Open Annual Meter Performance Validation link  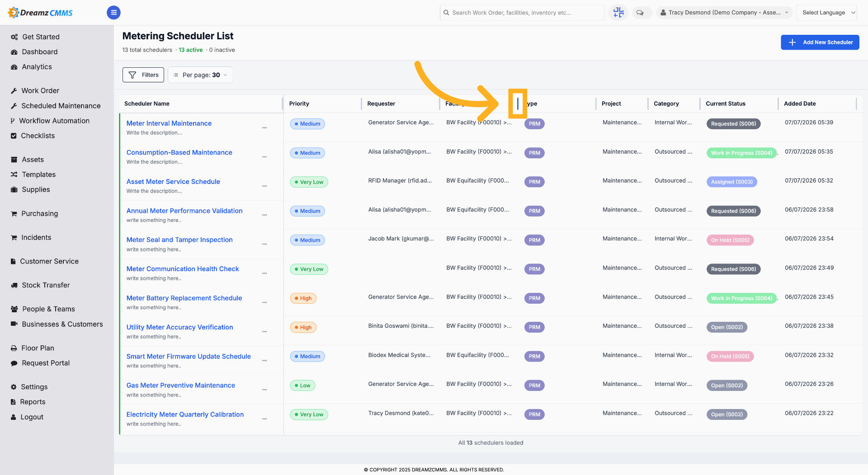tap(184, 211)
